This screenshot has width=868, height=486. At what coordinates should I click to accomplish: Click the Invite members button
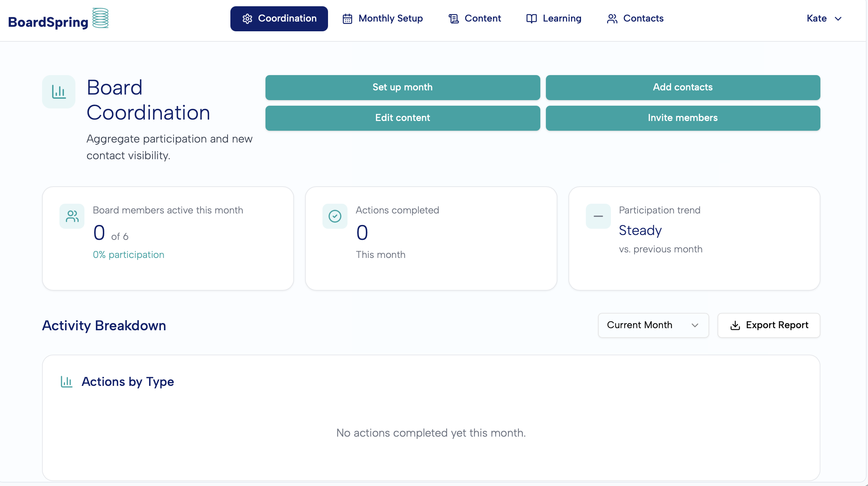pos(682,118)
